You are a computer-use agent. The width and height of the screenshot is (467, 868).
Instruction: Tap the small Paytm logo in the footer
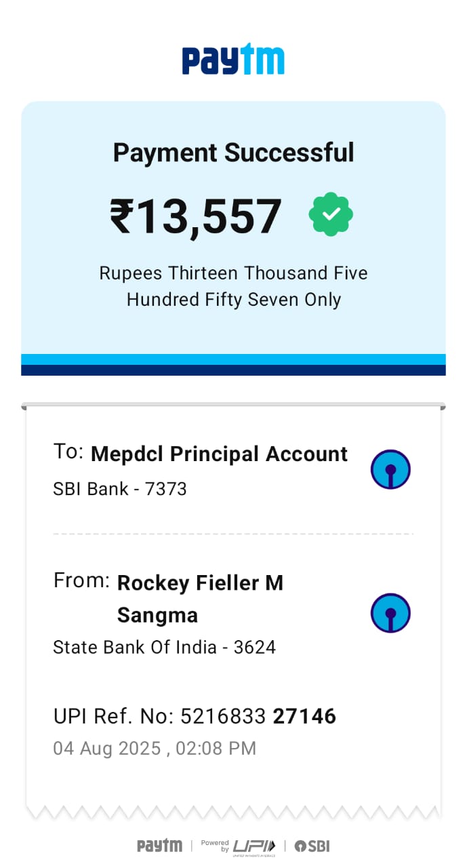click(159, 846)
